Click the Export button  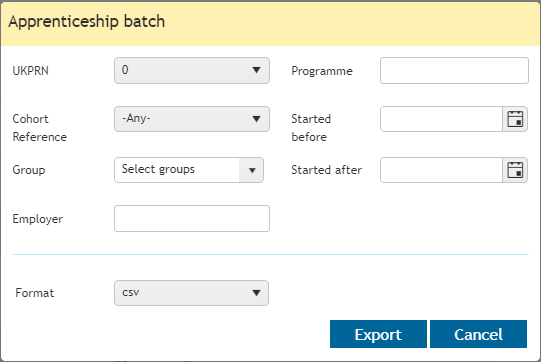(x=378, y=334)
